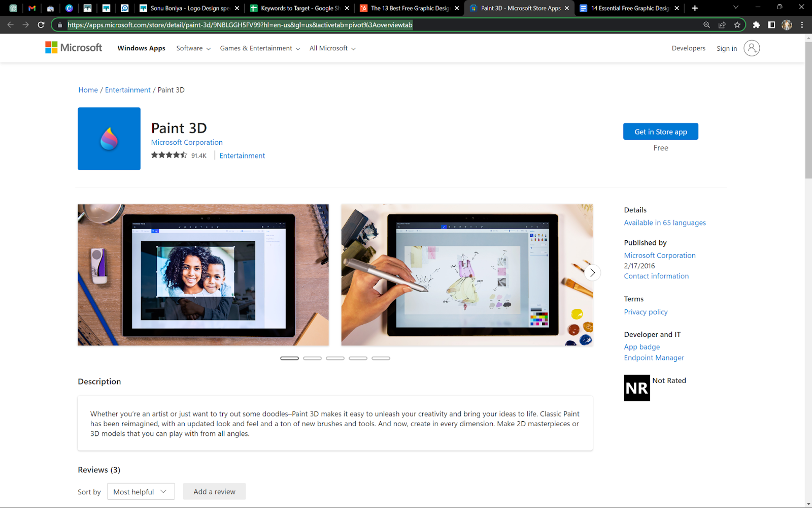Open the Entertainment category link beside the rating

point(242,155)
